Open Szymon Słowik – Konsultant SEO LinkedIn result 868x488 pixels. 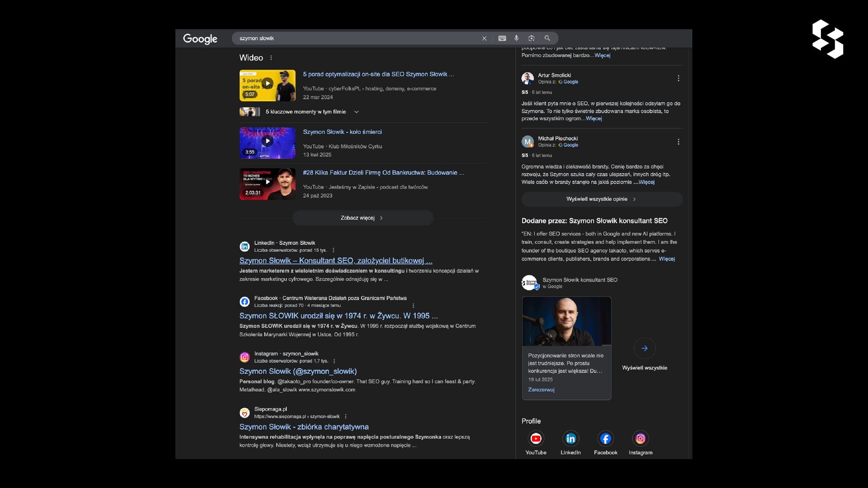point(336,261)
